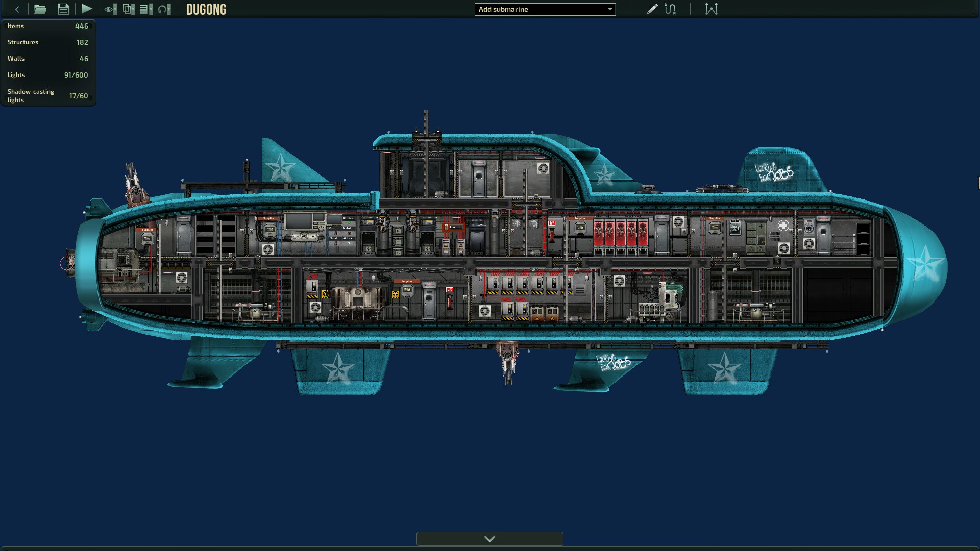Click the medical cross cabinet icon
980x551 pixels.
783,226
